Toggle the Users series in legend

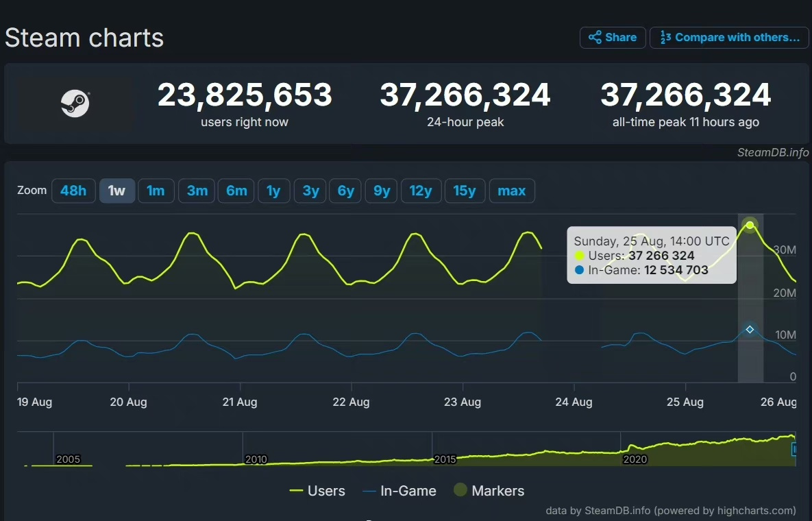(x=317, y=490)
